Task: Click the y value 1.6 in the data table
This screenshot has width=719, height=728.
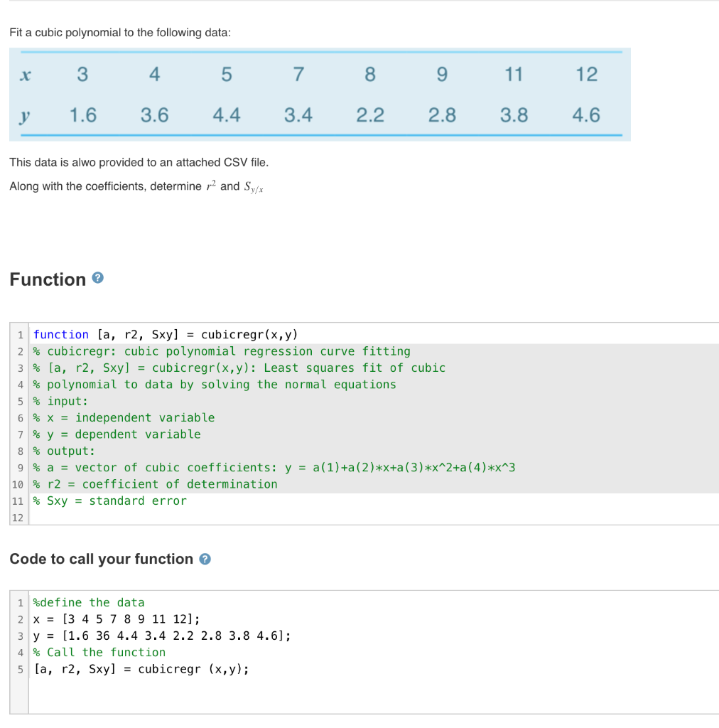Action: pos(83,114)
